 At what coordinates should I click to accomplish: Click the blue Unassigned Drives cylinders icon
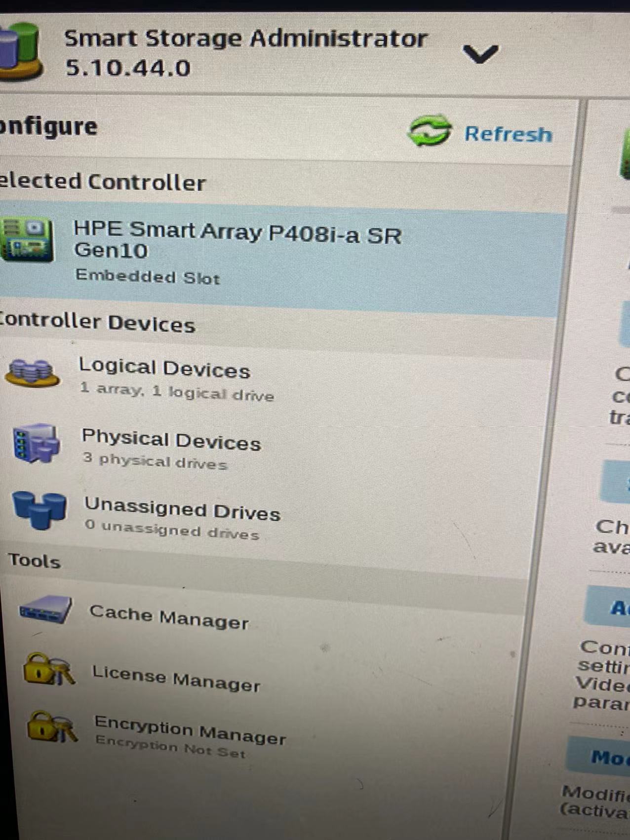(39, 510)
